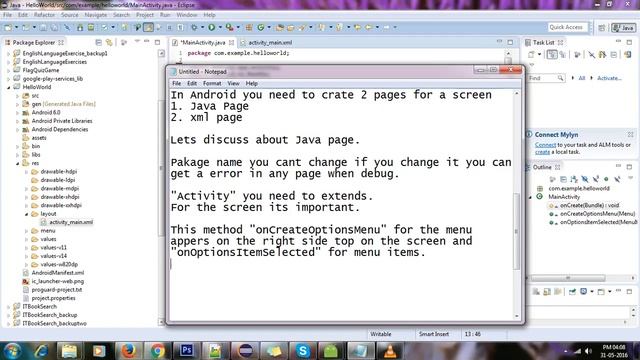
Task: Click Collapse All icon in Package Explorer
Action: point(98,42)
